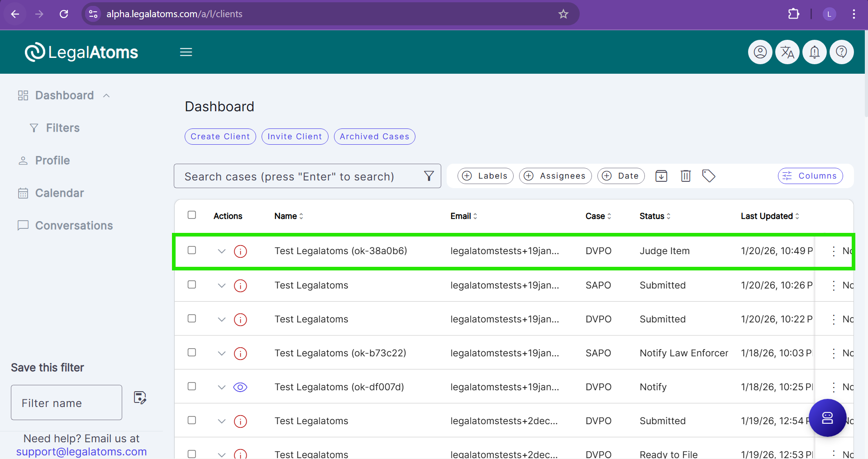868x459 pixels.
Task: Open Calendar in the sidebar
Action: click(x=59, y=193)
